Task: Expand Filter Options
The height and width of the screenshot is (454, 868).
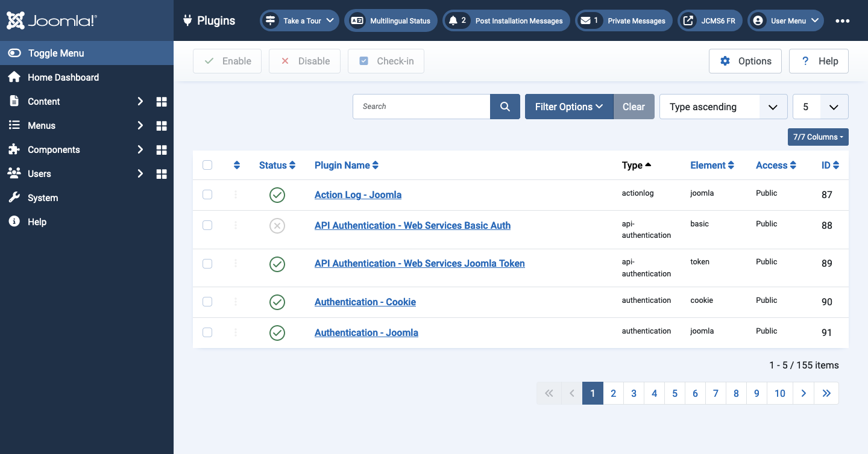Action: pos(569,107)
